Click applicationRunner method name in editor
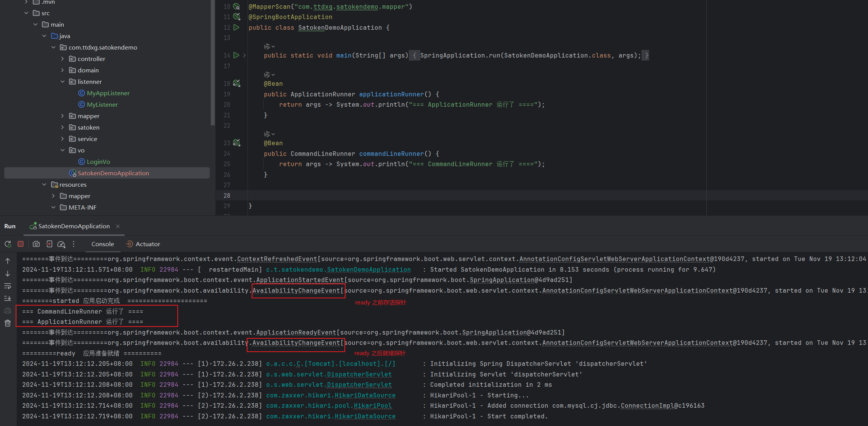The height and width of the screenshot is (426, 868). [391, 94]
